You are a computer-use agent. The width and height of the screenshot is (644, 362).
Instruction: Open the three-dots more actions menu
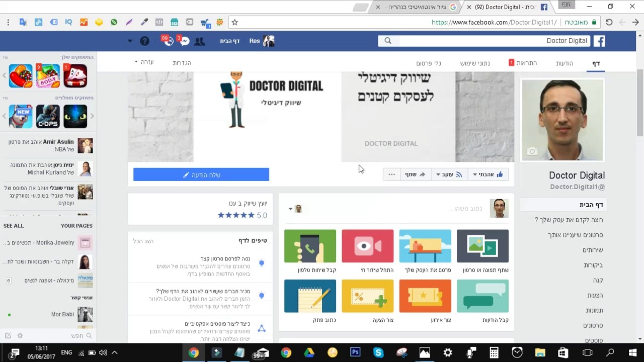pyautogui.click(x=392, y=174)
